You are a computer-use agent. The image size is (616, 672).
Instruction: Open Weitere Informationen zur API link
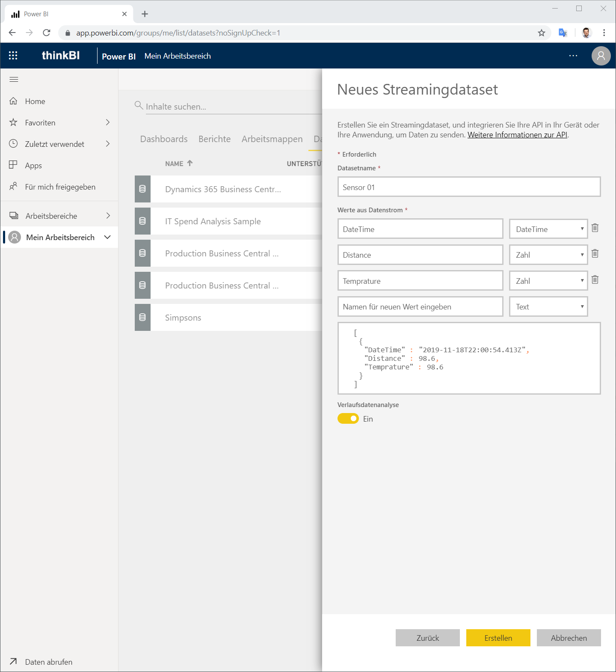pos(518,135)
